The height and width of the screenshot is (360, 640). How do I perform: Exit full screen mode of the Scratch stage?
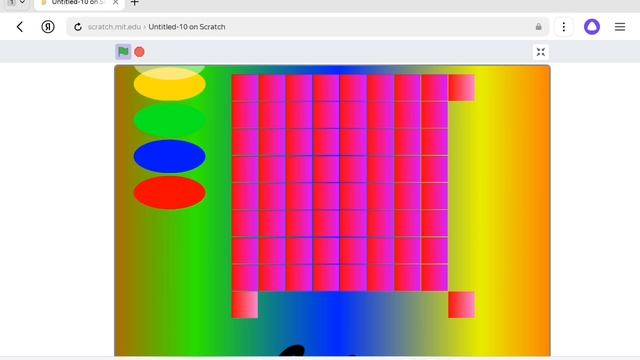click(x=541, y=52)
